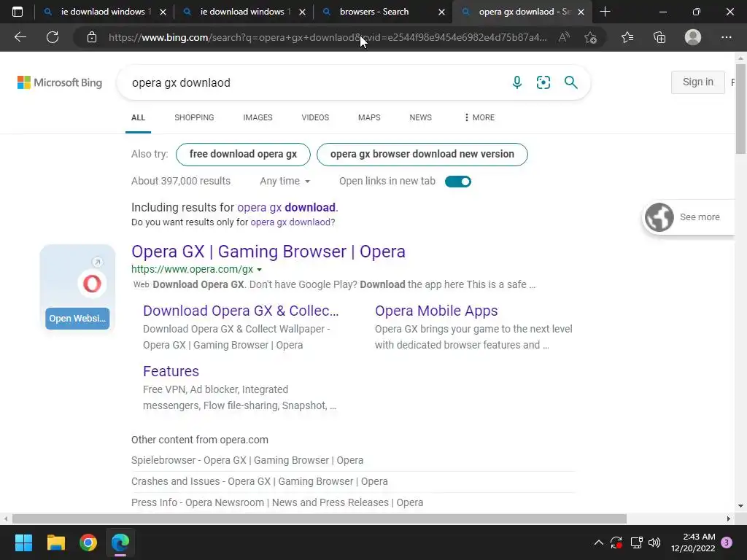
Task: Open Edge Settings and more menu
Action: click(x=726, y=37)
